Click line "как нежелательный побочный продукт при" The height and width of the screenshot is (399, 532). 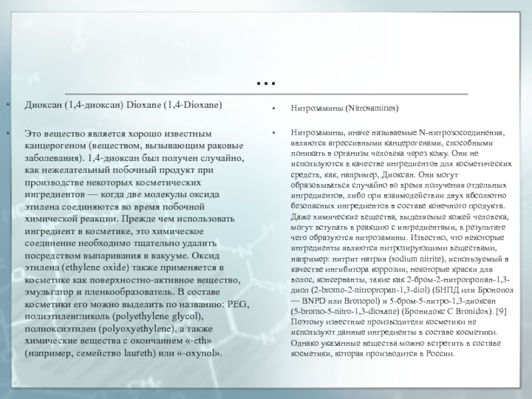[119, 170]
